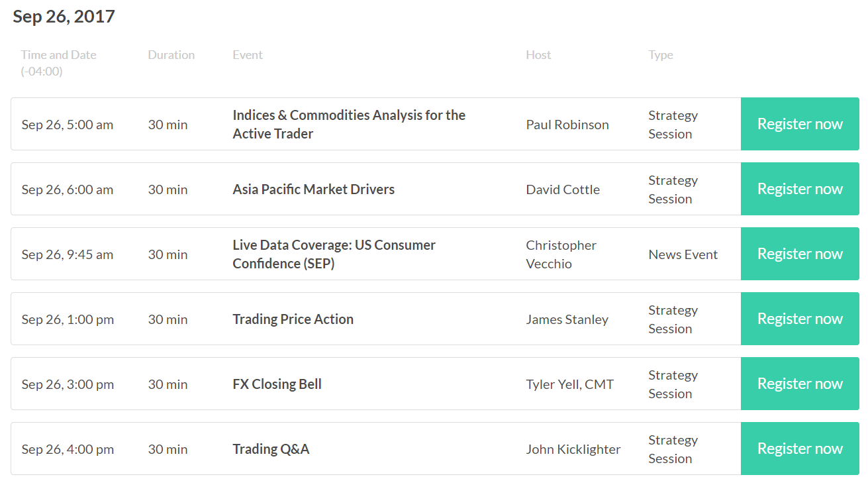The width and height of the screenshot is (868, 481).
Task: Register for Trading Q&A session
Action: tap(800, 449)
